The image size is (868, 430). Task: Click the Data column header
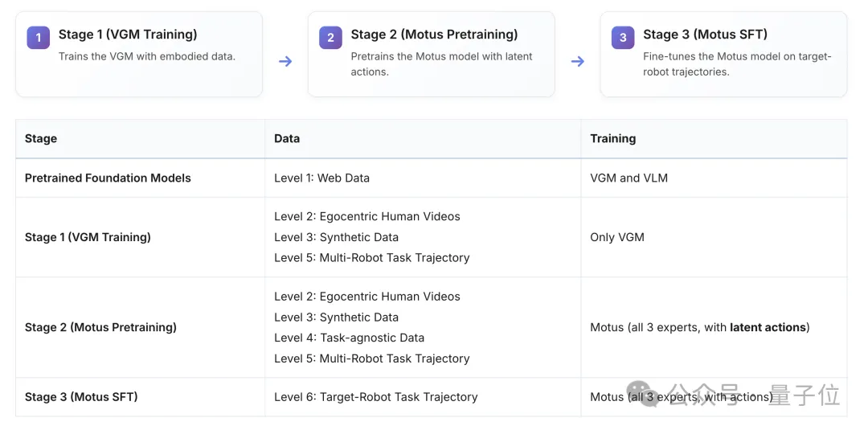(287, 138)
